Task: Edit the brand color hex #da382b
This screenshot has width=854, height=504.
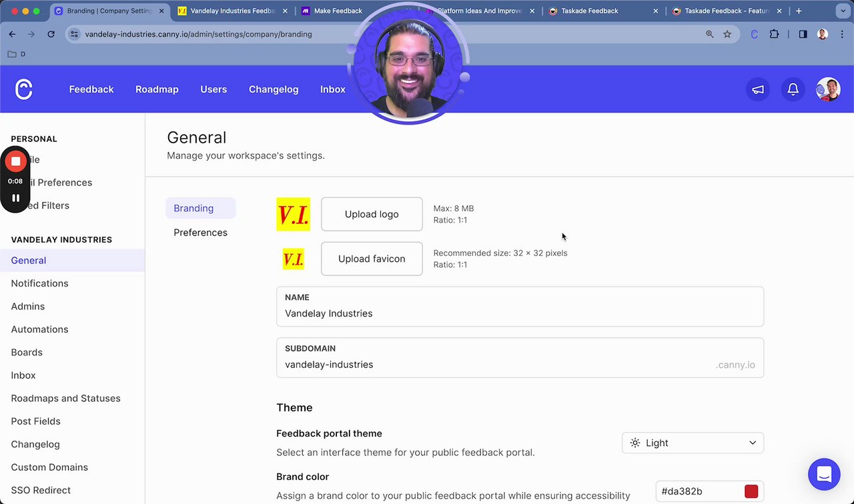Action: click(699, 491)
